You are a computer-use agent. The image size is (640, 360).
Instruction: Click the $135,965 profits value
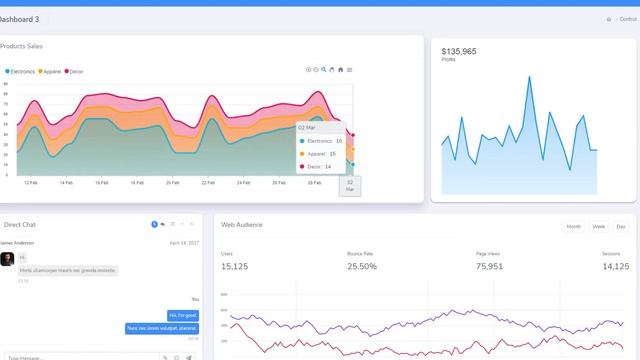pos(459,51)
